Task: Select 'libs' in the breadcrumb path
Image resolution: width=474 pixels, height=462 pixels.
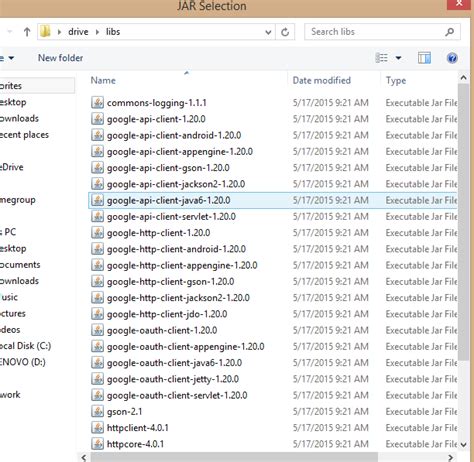Action: coord(113,32)
